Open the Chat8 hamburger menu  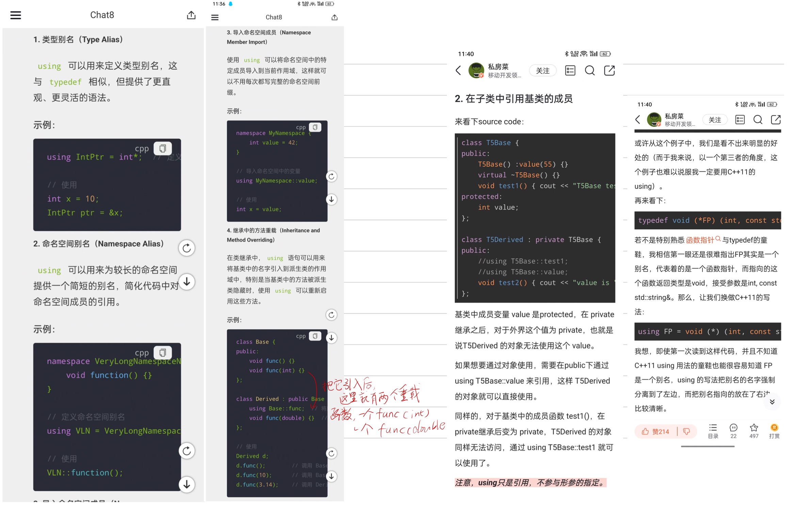(16, 15)
